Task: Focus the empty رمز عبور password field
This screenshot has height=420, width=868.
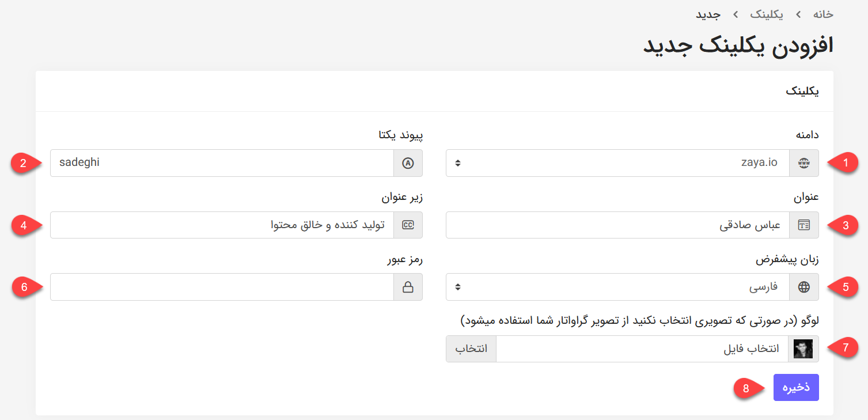Action: (222, 287)
